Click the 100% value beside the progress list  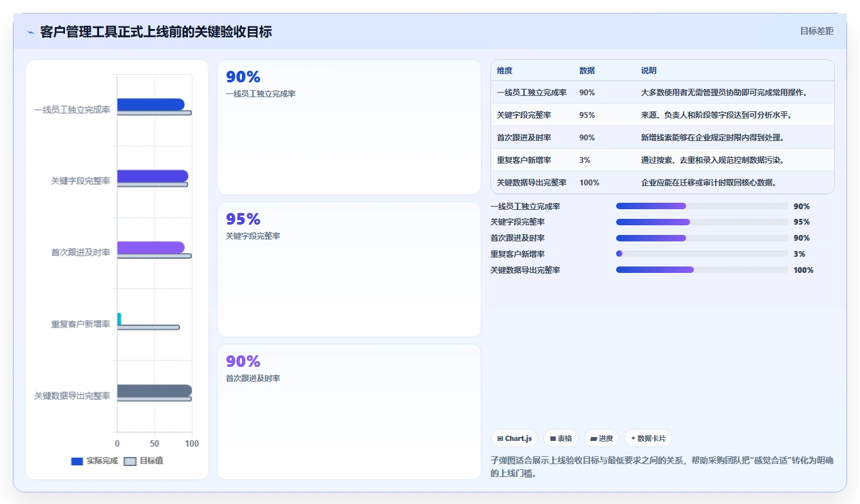(x=803, y=270)
